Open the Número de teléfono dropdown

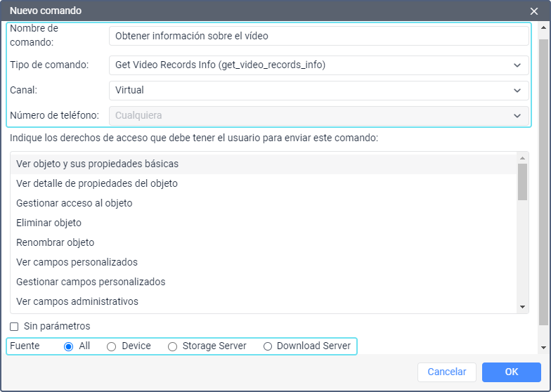318,115
